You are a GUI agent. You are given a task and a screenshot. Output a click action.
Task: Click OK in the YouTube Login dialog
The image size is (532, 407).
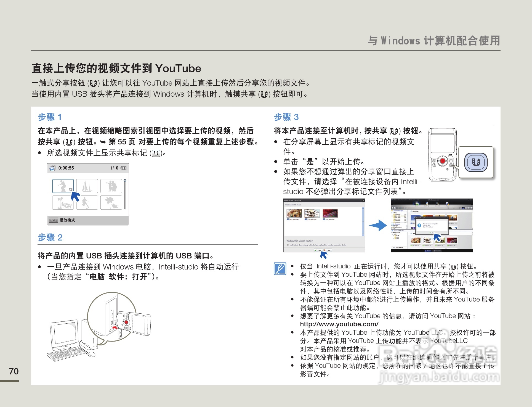[x=432, y=233]
